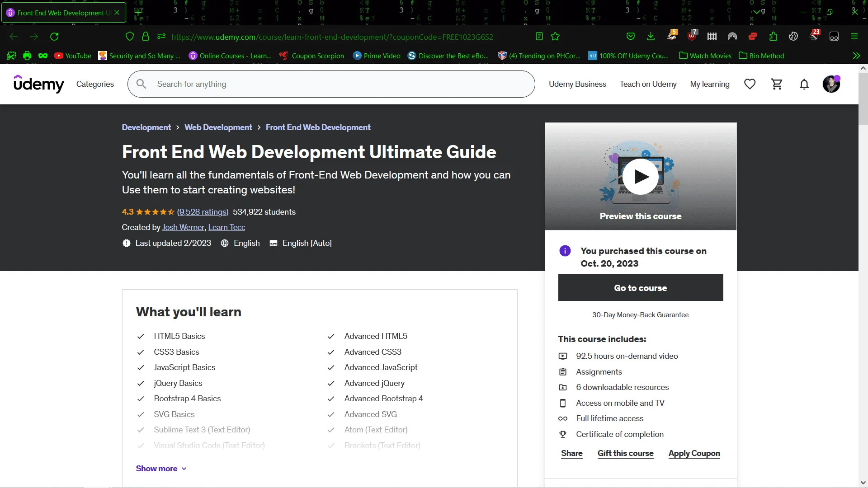Open a new browser tab
868x488 pixels.
tap(138, 13)
